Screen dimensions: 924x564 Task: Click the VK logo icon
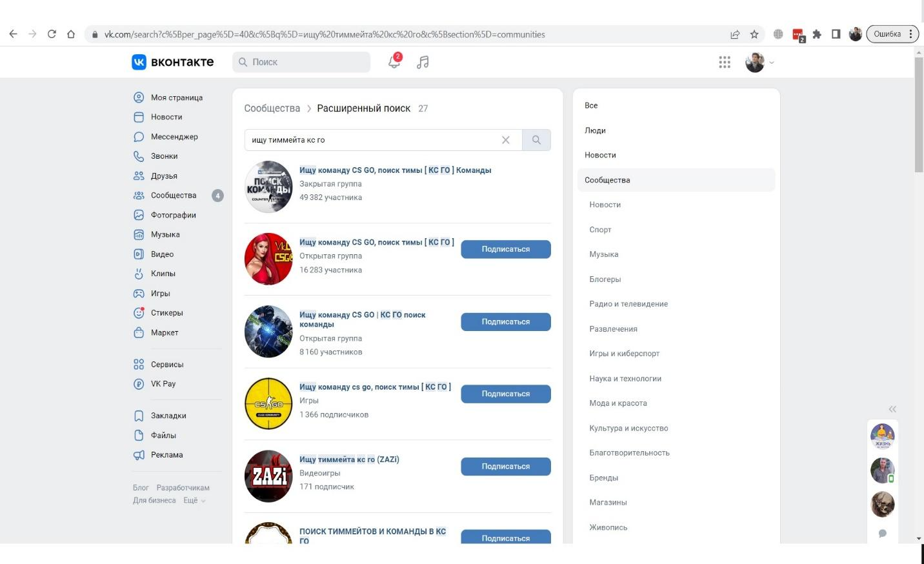[139, 62]
